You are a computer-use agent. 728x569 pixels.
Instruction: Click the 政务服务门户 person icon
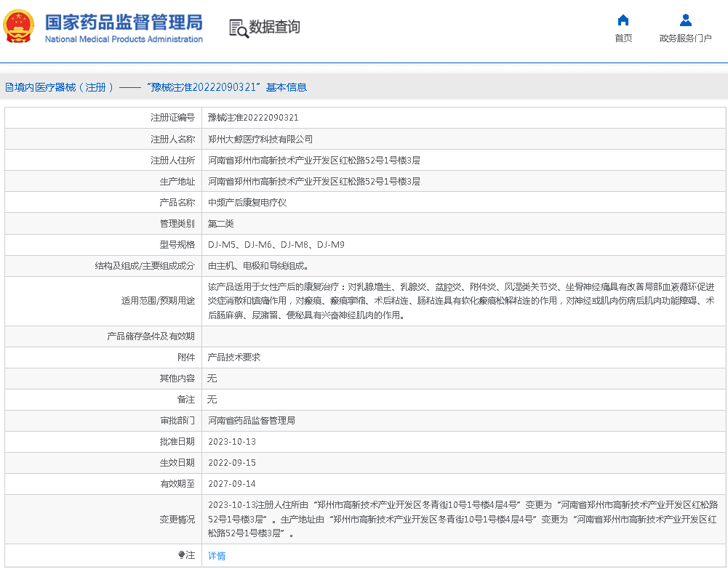[685, 20]
